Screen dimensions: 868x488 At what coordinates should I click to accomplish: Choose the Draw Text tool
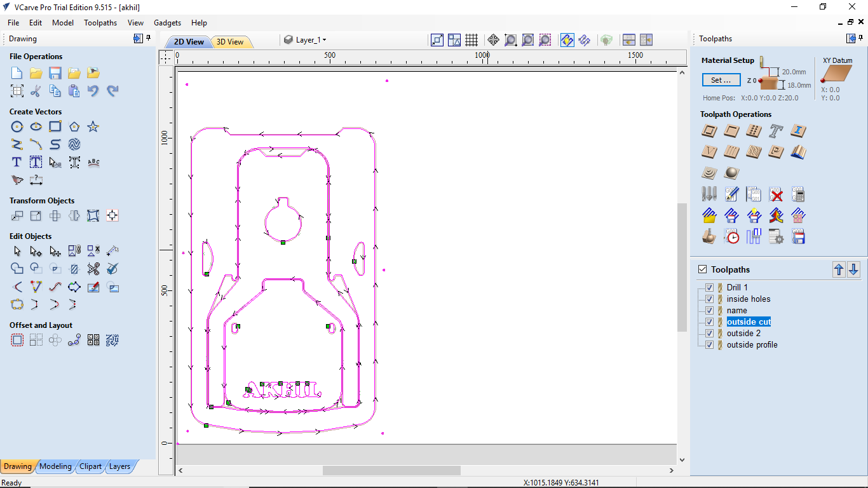pos(17,162)
